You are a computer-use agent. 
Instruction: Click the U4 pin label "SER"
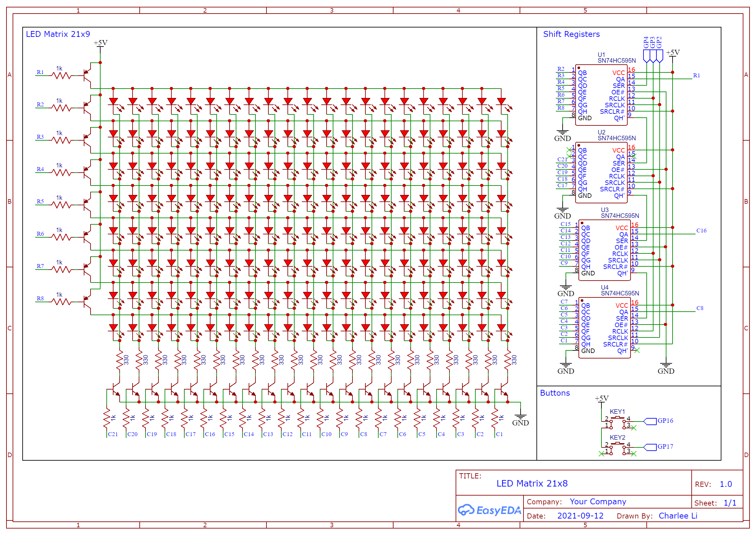coord(622,318)
